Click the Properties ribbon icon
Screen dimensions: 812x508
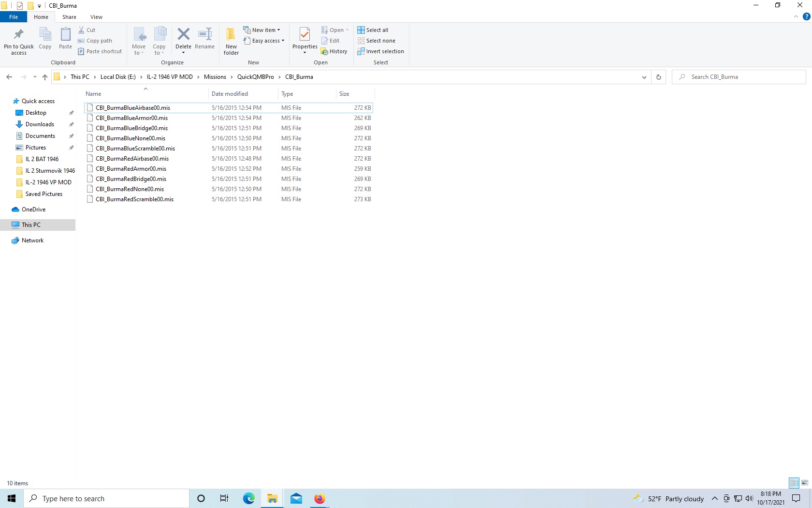click(304, 35)
